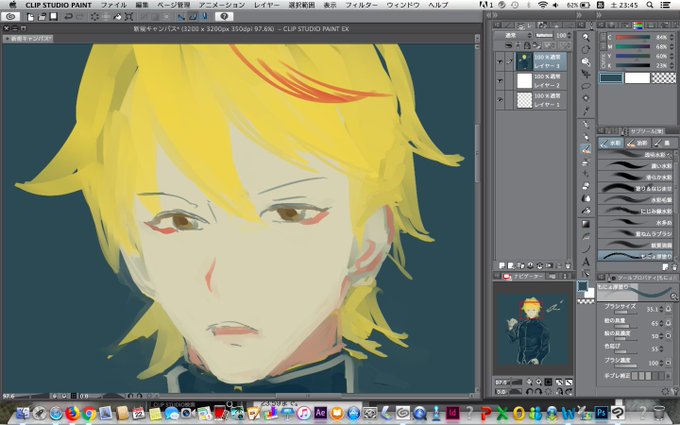This screenshot has width=680, height=425.
Task: Select the Blend tool
Action: [586, 198]
